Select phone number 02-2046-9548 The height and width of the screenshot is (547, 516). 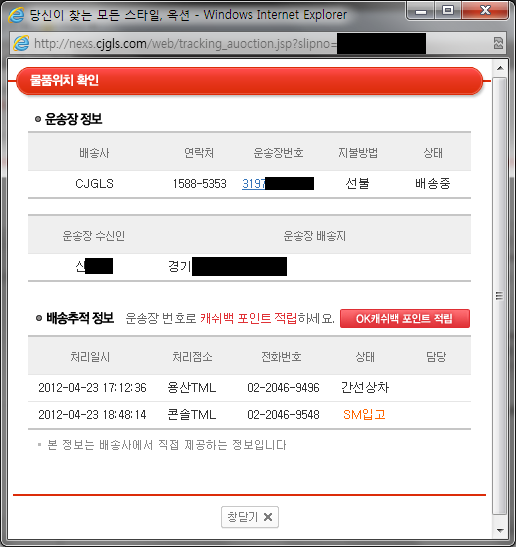click(283, 415)
